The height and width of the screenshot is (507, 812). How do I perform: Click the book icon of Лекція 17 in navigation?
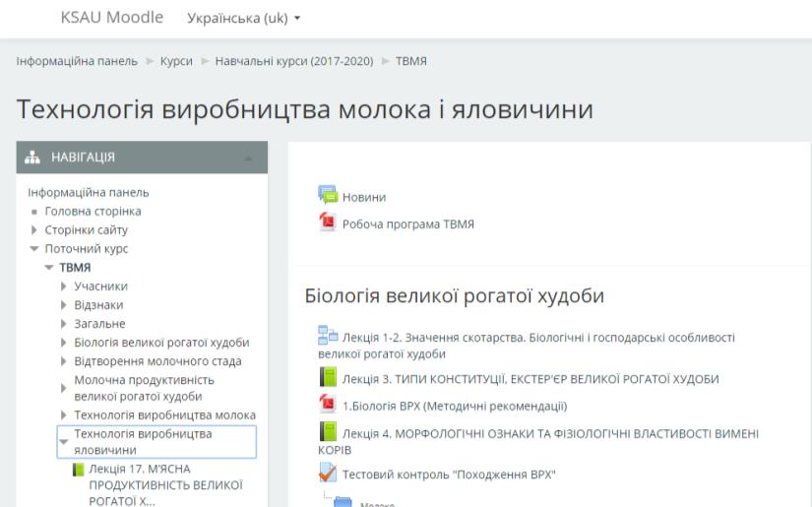[78, 470]
